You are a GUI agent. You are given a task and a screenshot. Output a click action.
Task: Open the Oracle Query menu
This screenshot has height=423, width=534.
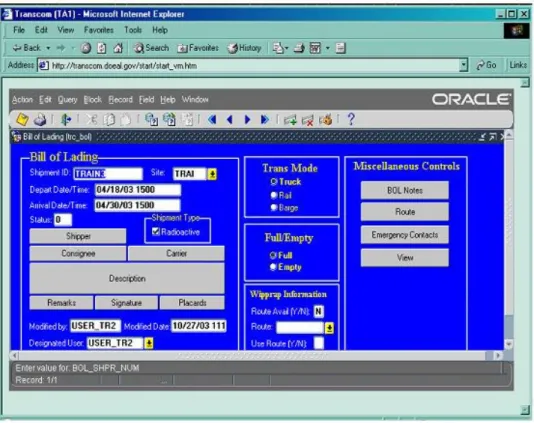pyautogui.click(x=67, y=100)
